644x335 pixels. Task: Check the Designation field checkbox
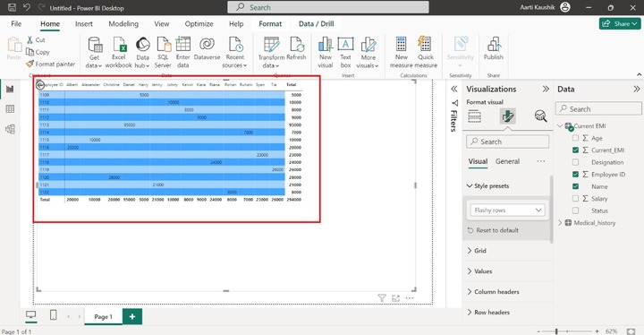[575, 162]
